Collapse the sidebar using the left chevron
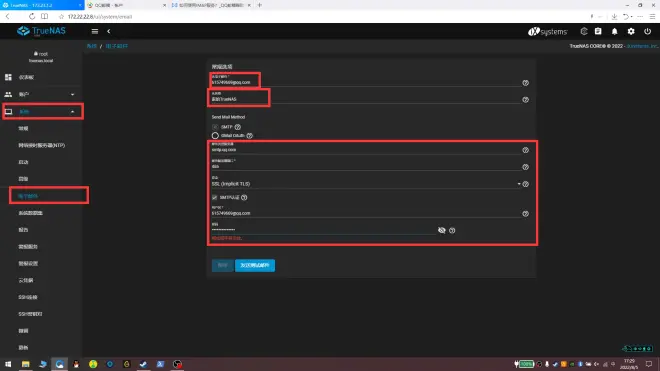Viewport: 660px width, 371px height. pos(109,31)
